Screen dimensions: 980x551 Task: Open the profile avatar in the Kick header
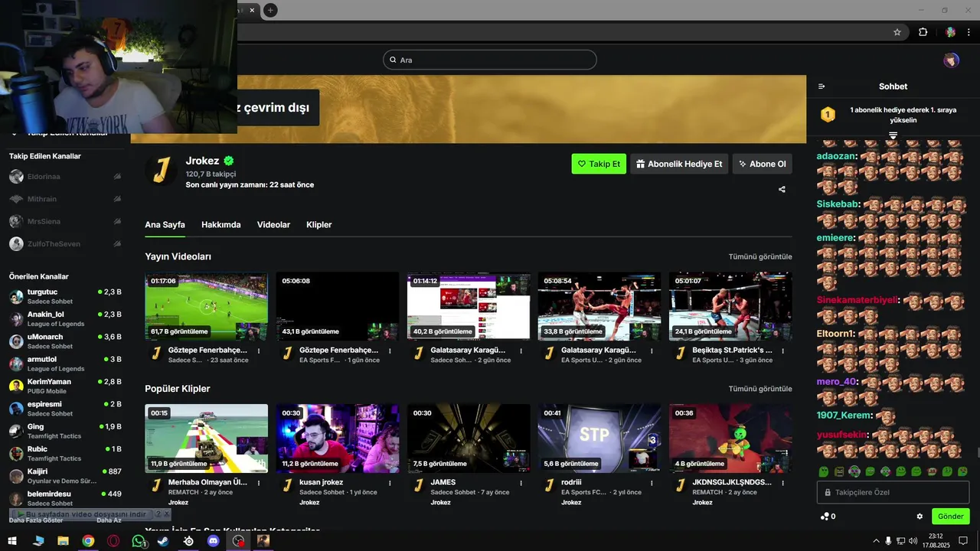tap(951, 60)
